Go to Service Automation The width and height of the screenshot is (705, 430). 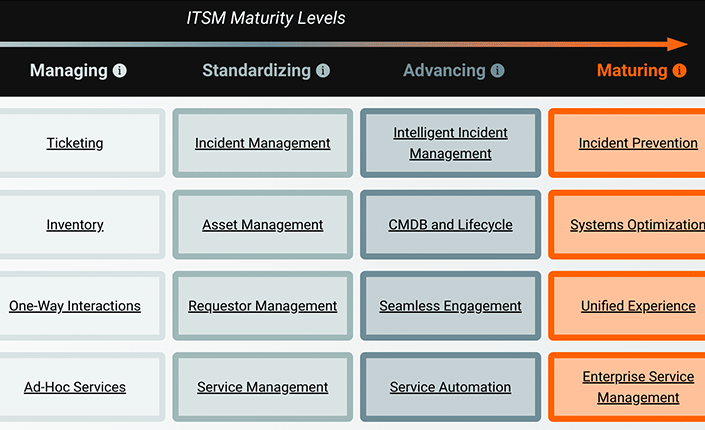click(450, 387)
